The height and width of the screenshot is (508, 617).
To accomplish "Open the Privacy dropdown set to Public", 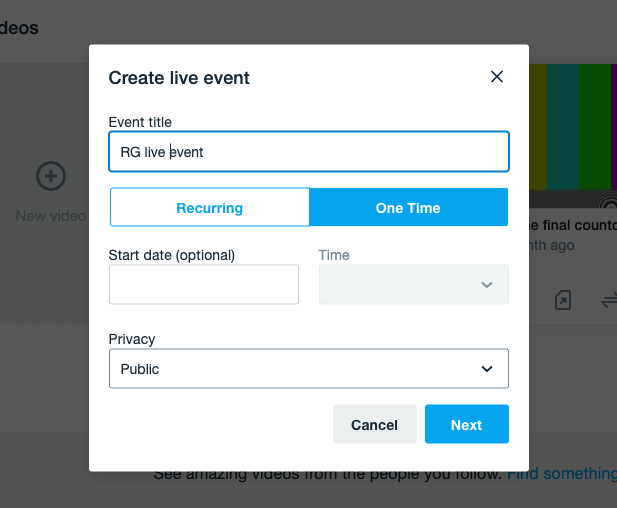I will tap(308, 369).
